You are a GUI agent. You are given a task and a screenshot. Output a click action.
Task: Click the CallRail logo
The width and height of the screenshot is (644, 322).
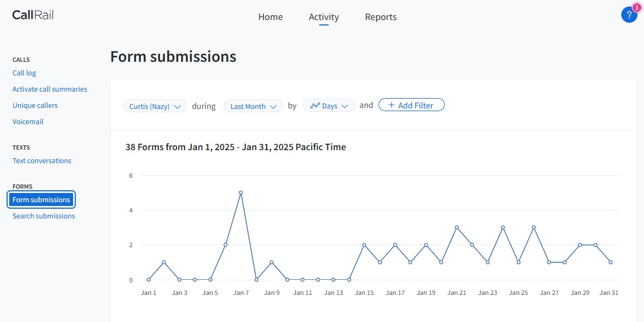click(33, 15)
